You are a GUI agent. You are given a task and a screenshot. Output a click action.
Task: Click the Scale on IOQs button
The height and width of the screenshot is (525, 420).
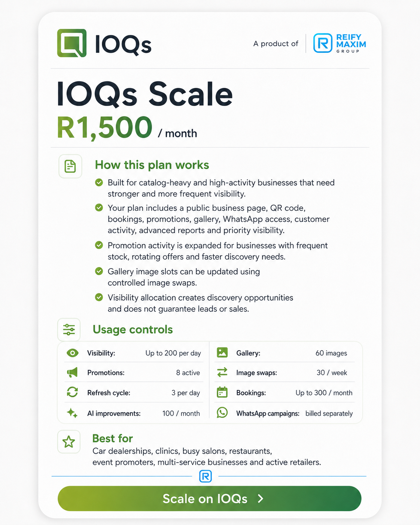(x=210, y=498)
